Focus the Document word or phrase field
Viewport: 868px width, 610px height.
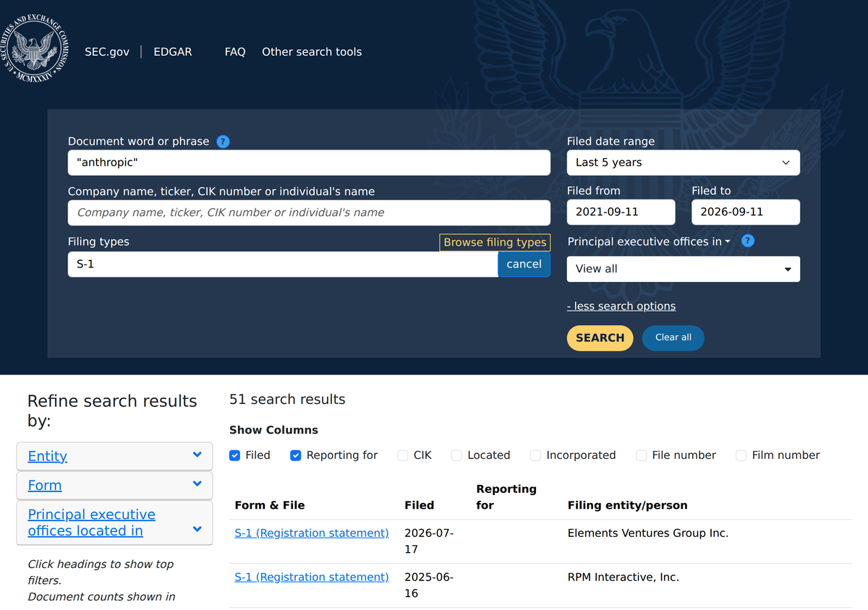tap(309, 163)
